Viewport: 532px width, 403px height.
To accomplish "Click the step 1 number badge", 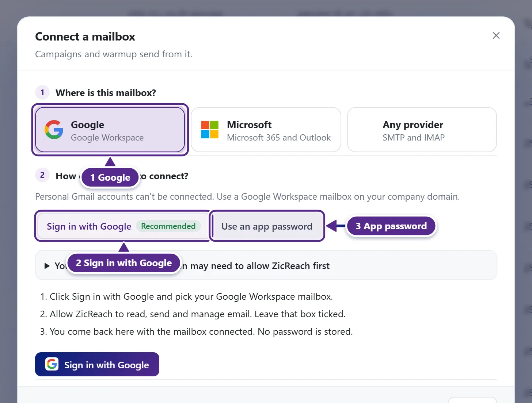I will 42,92.
